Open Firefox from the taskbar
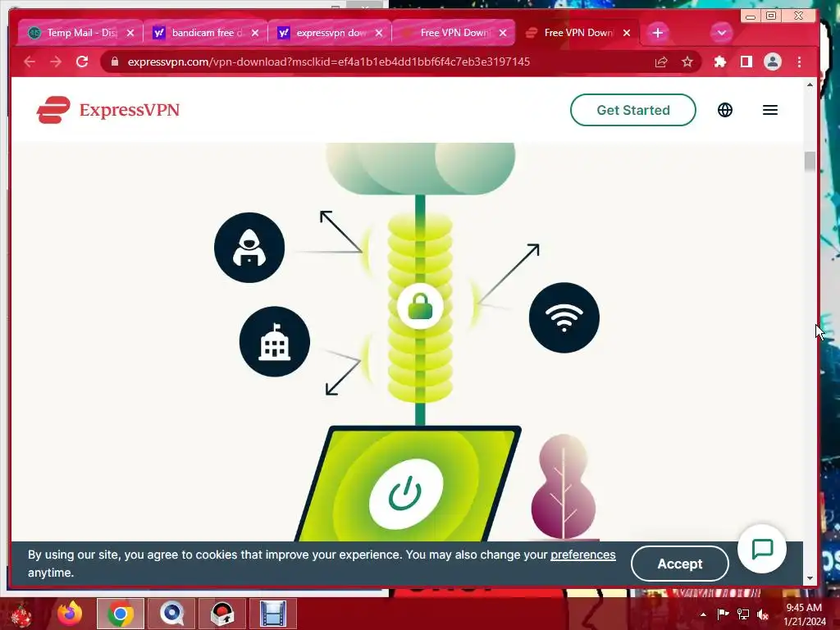This screenshot has width=840, height=630. point(71,614)
